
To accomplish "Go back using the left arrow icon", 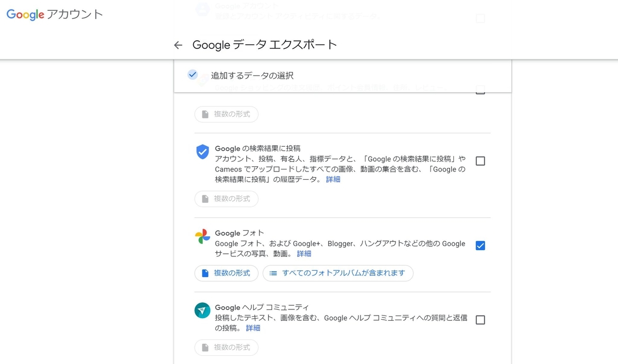I will click(178, 45).
